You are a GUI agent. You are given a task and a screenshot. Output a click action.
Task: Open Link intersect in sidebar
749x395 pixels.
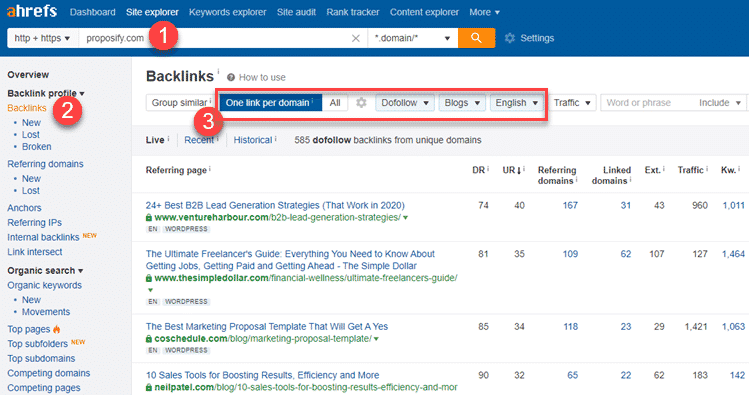[x=34, y=252]
